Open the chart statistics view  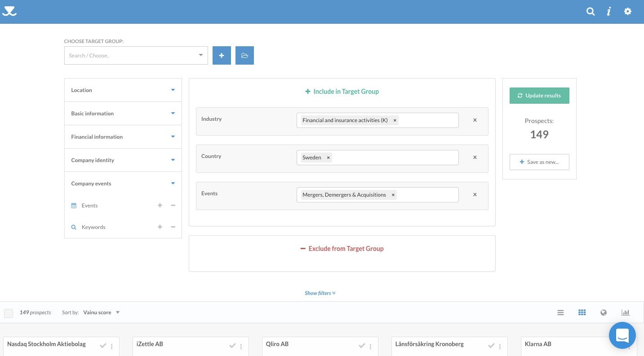625,312
